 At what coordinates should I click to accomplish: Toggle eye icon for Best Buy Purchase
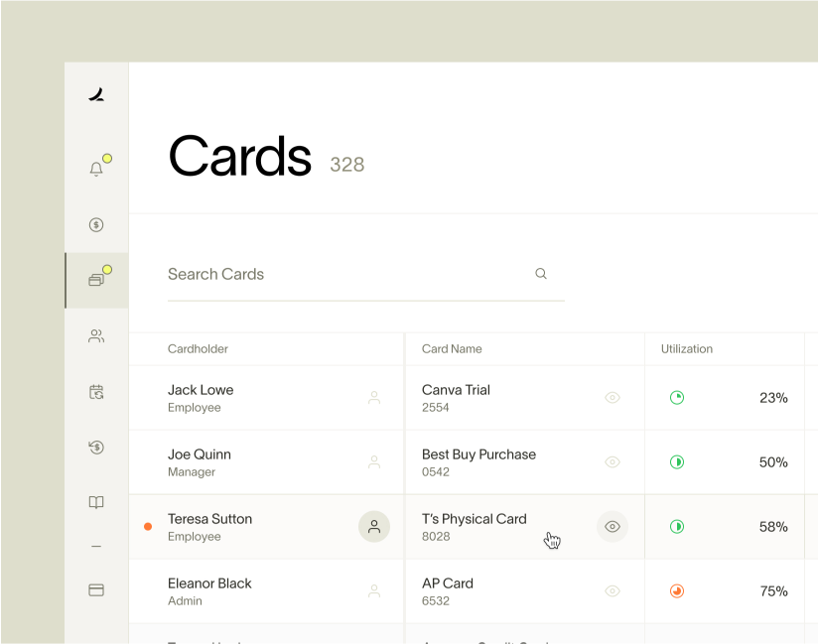point(613,462)
